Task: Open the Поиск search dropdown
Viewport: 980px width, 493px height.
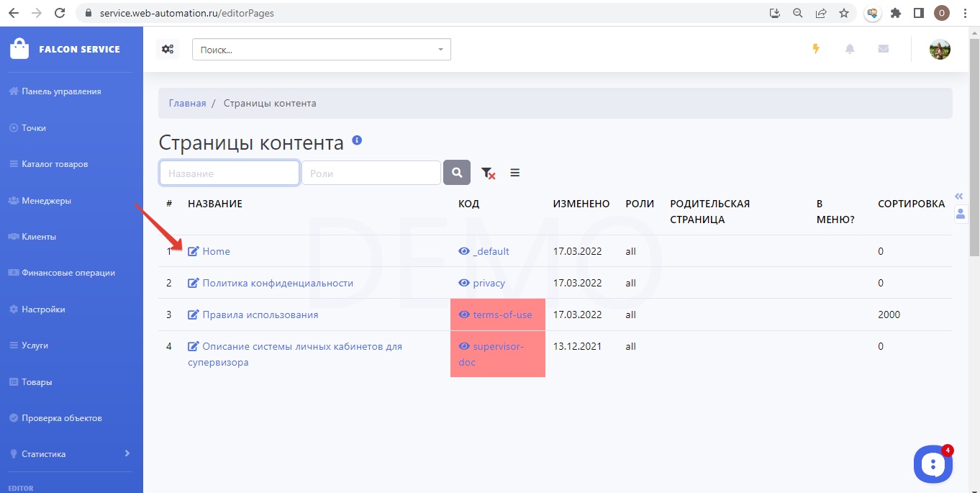Action: tap(321, 50)
